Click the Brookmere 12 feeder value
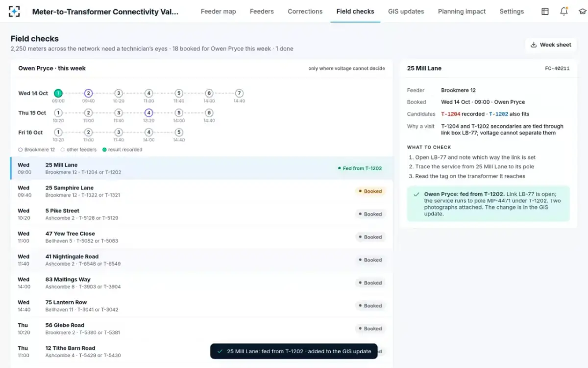 click(458, 90)
